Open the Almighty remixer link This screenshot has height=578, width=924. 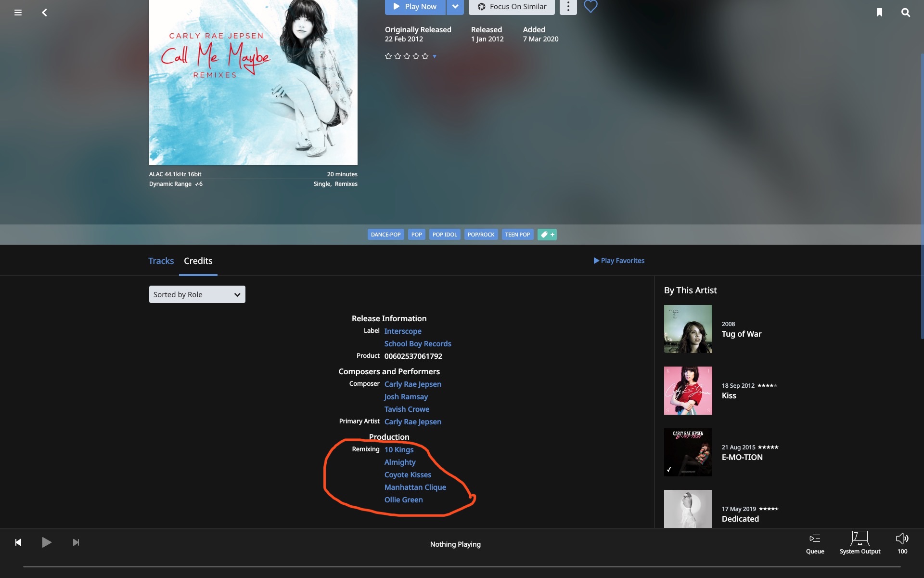pyautogui.click(x=400, y=462)
